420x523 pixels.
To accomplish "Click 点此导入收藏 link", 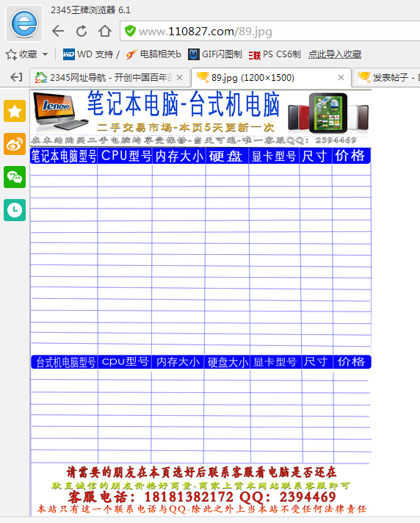I will 335,54.
